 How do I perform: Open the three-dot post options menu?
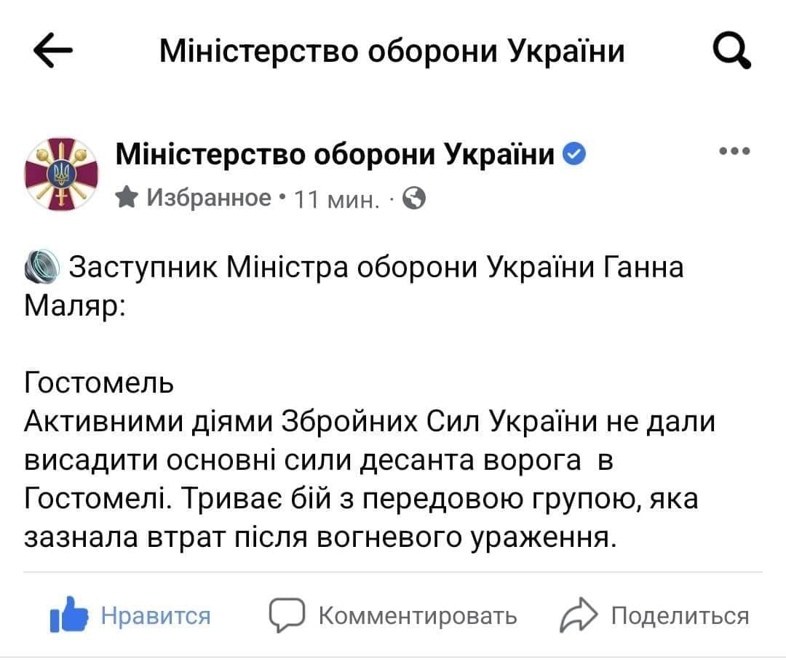[734, 152]
